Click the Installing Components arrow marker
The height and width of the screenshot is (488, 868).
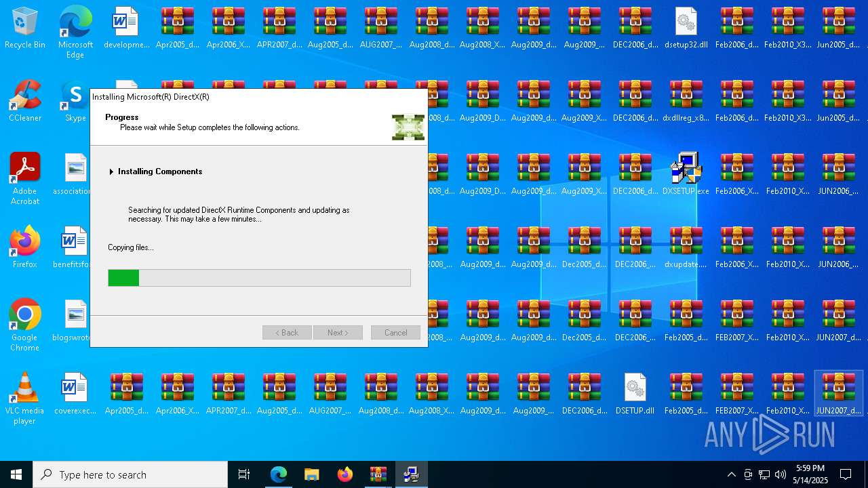[111, 171]
